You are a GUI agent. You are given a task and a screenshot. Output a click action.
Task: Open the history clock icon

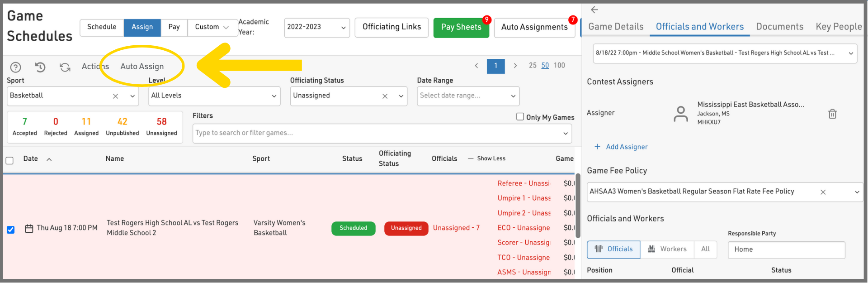pos(40,67)
